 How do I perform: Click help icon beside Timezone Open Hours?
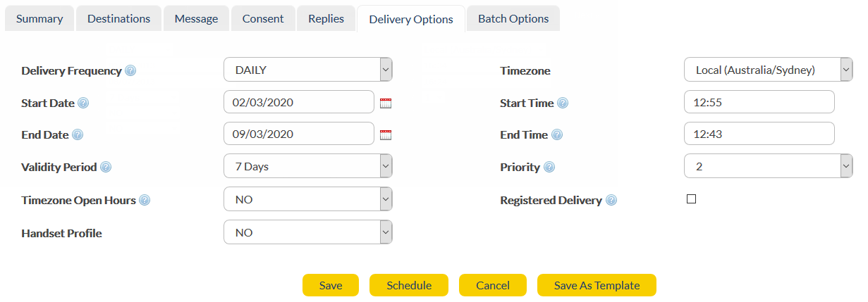coord(145,200)
